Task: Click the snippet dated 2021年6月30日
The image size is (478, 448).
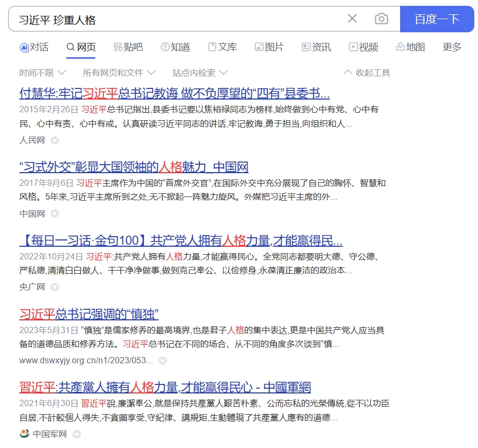Action: click(x=204, y=410)
